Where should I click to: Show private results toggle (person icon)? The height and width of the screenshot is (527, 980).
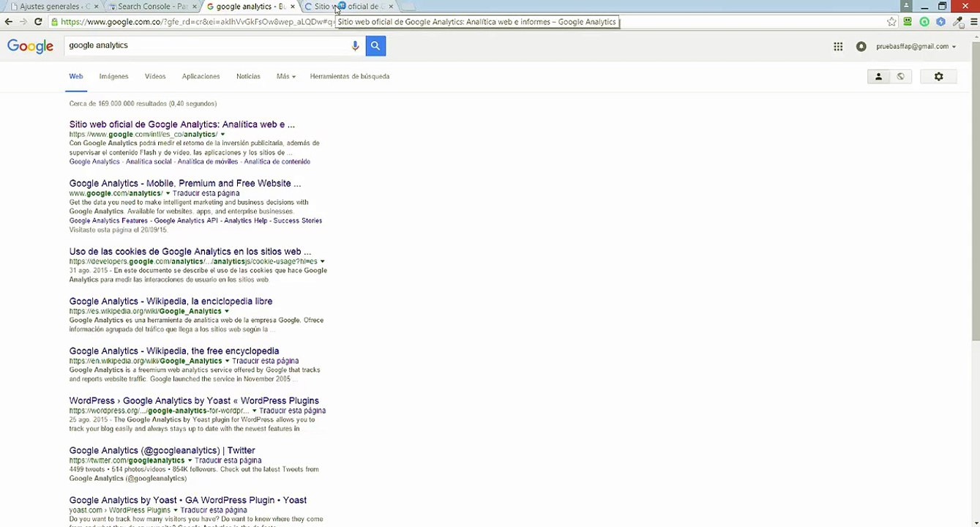pos(878,76)
